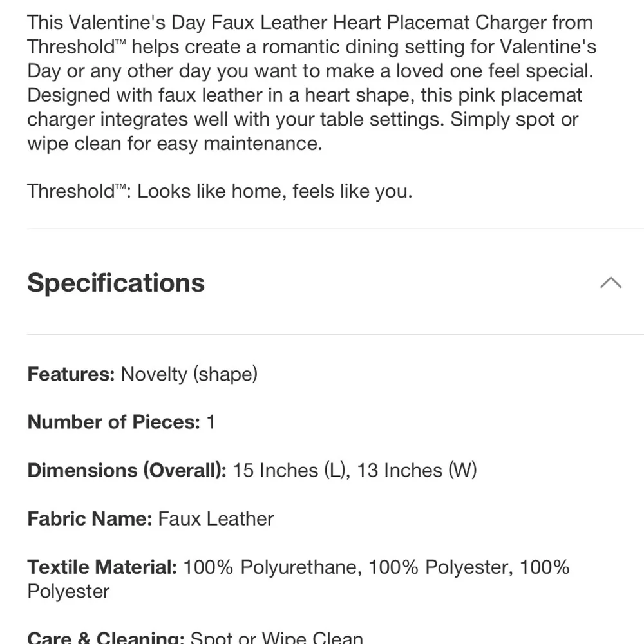Screen dimensions: 644x644
Task: Select the Features label
Action: [71, 374]
